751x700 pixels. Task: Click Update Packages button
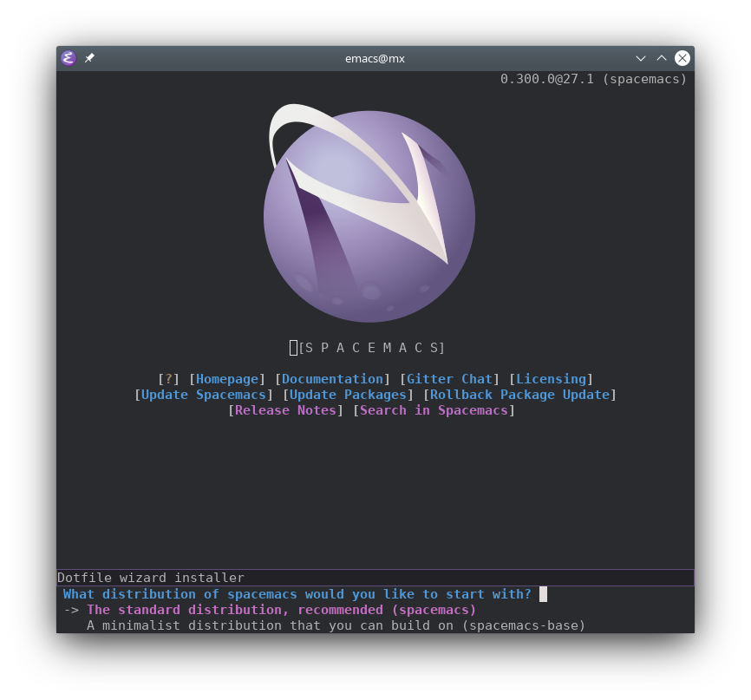348,395
